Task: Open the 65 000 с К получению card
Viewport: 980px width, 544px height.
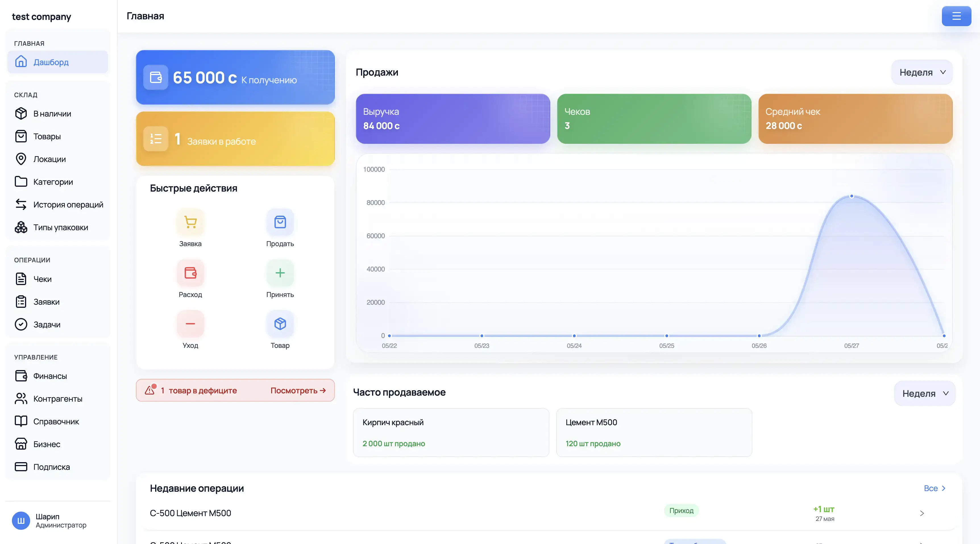Action: (236, 77)
